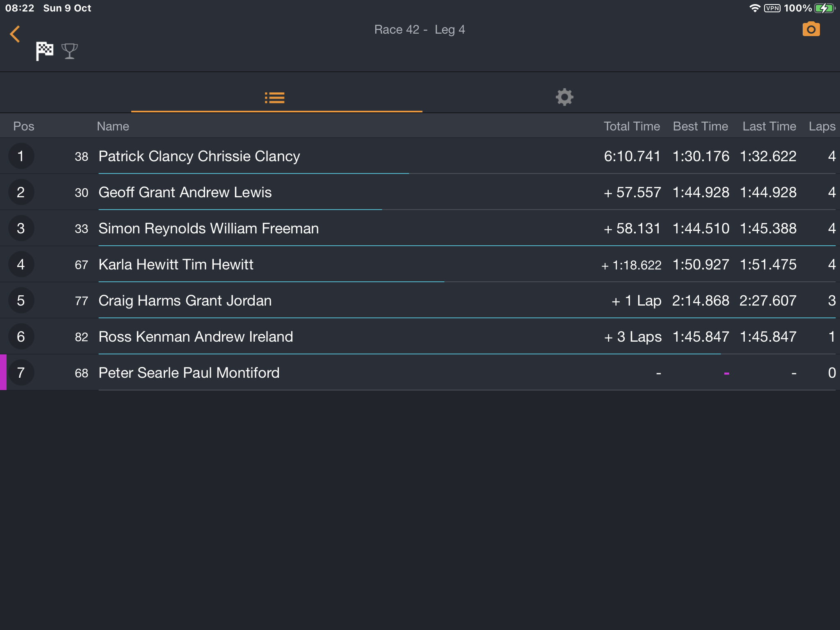Select last time 1:51.475
Viewport: 840px width, 630px height.
tap(768, 265)
